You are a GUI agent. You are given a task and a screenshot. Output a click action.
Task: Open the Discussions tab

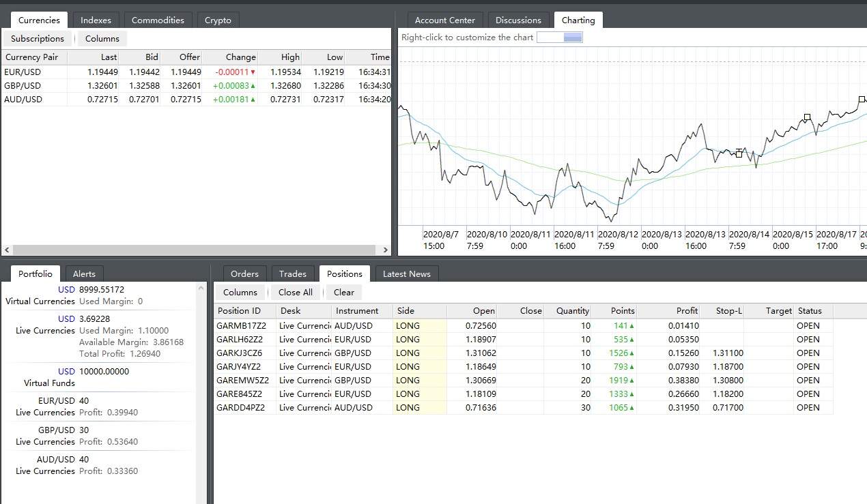[518, 20]
